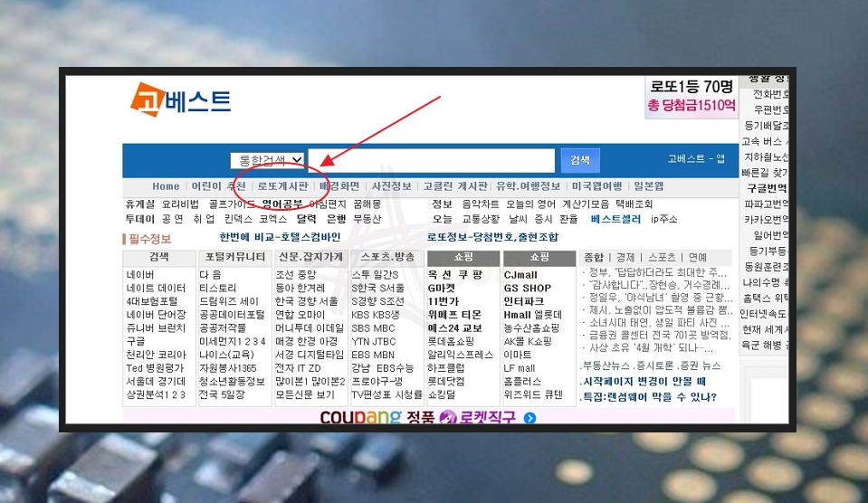Screen dimensions: 868x503
Task: Click the 네이버 link in 검색 column
Action: point(140,275)
